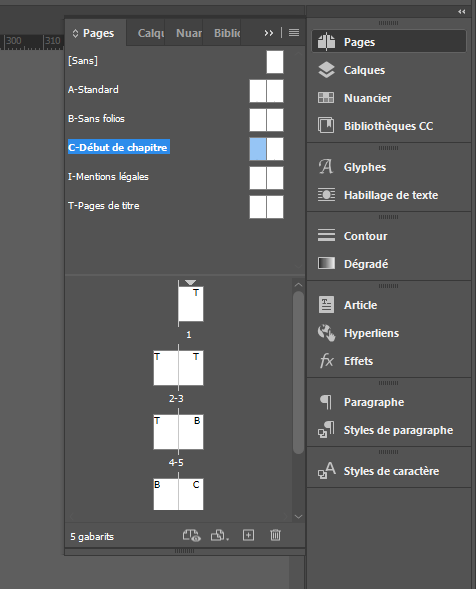
Task: Click the pages list vertical scrollbar
Action: 298,372
